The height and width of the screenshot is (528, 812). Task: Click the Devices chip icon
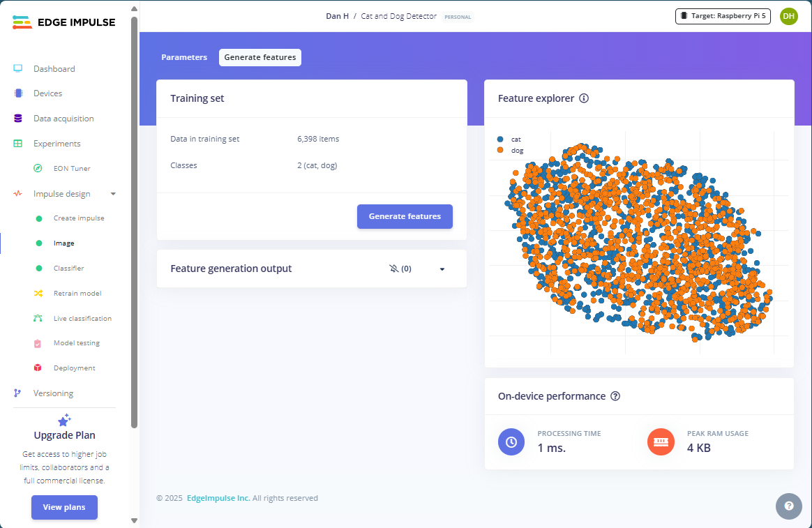pos(18,93)
